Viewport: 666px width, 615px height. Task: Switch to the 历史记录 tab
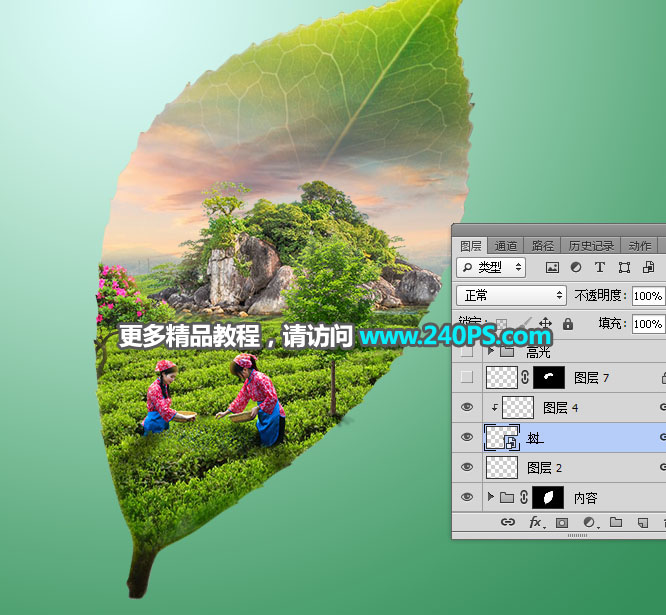coord(591,246)
